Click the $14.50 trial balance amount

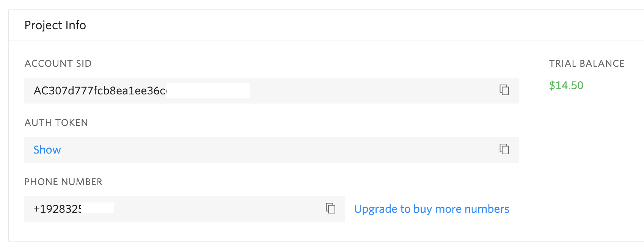(x=566, y=85)
